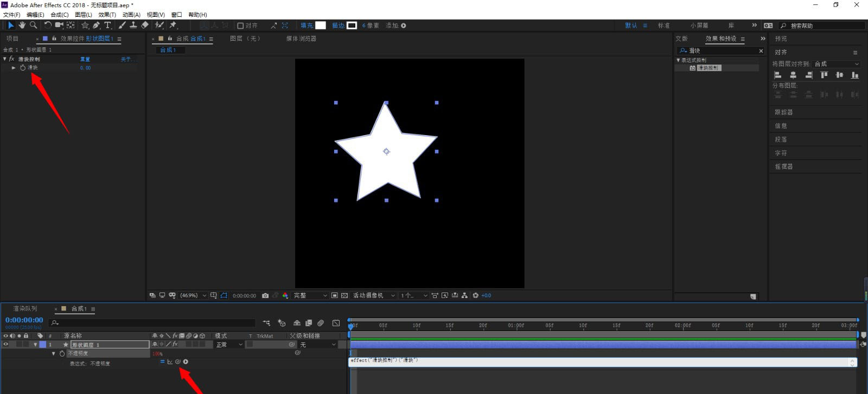Open the align-to 合成 dropdown
This screenshot has width=868, height=394.
(x=837, y=64)
